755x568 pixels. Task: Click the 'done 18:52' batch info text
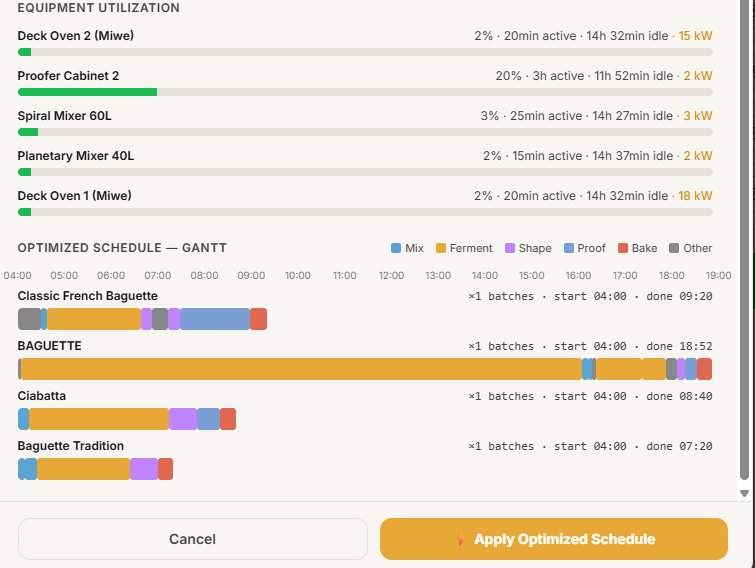679,346
